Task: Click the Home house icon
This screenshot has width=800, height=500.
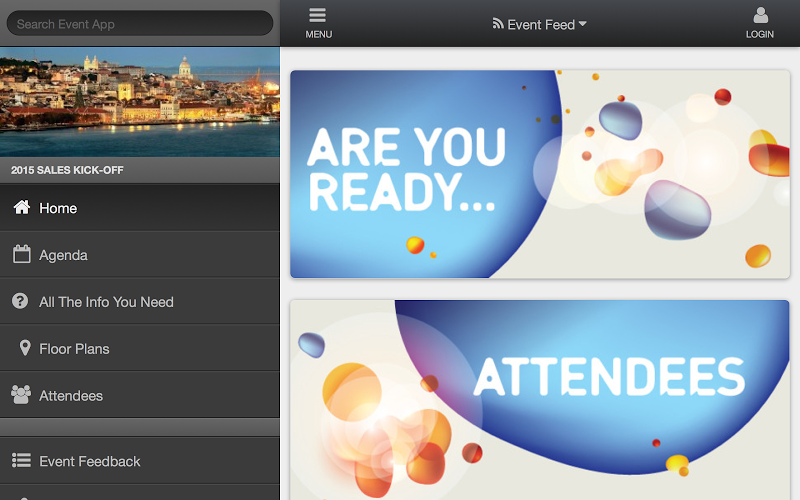Action: [21, 207]
